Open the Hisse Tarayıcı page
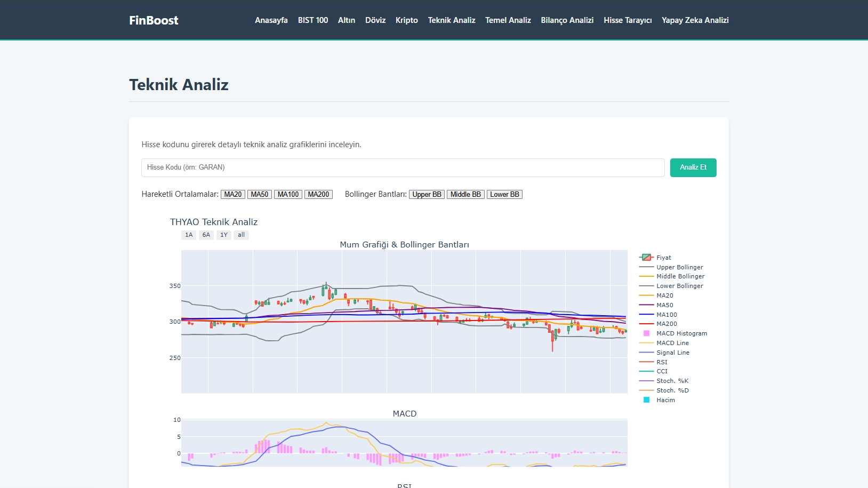This screenshot has width=868, height=488. pyautogui.click(x=628, y=20)
